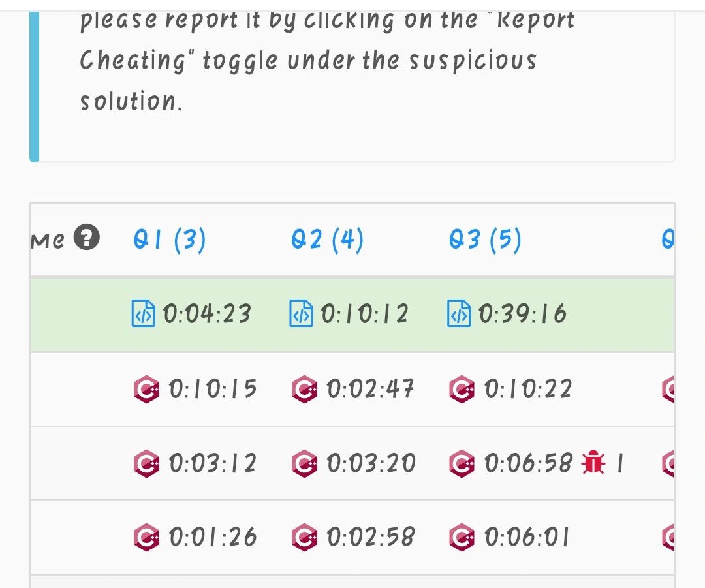Open the code file icon beside 0:04:23
The image size is (705, 588).
(x=144, y=313)
